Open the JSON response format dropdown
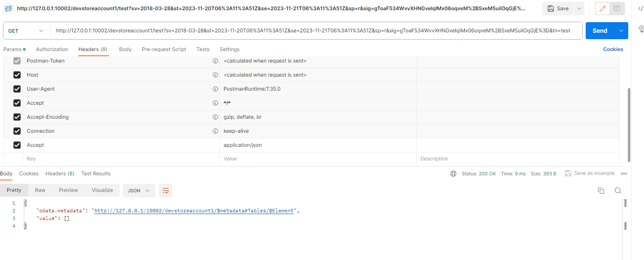 139,191
